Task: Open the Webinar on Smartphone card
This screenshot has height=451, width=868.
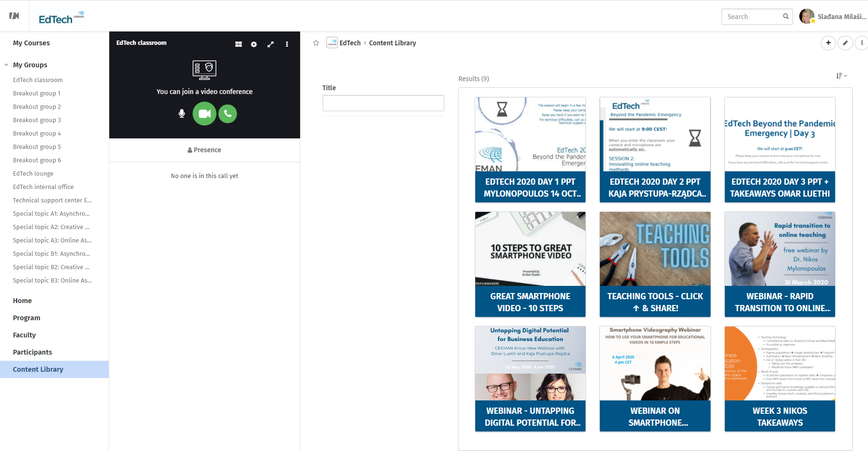Action: pos(655,379)
